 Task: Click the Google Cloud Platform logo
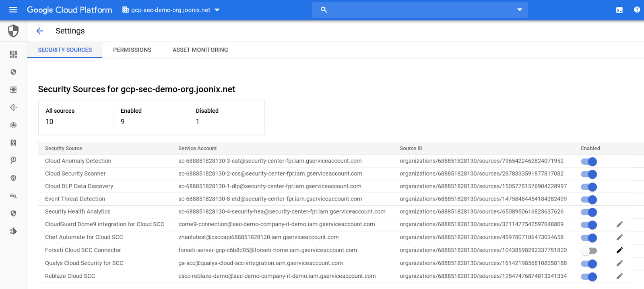click(x=69, y=10)
